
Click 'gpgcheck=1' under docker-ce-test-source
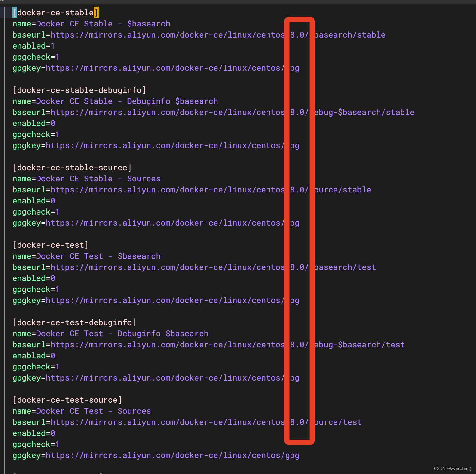pos(36,444)
